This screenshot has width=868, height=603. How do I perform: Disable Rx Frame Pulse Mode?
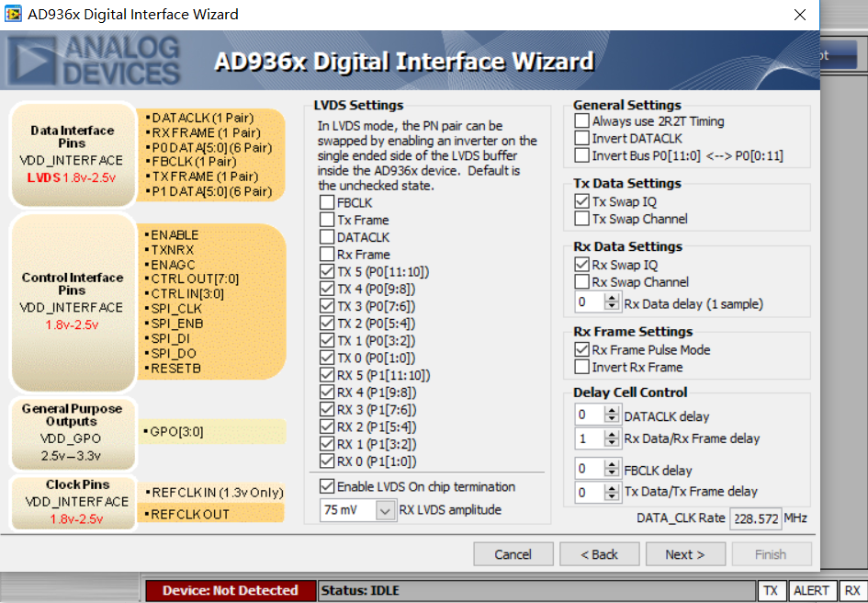(581, 349)
